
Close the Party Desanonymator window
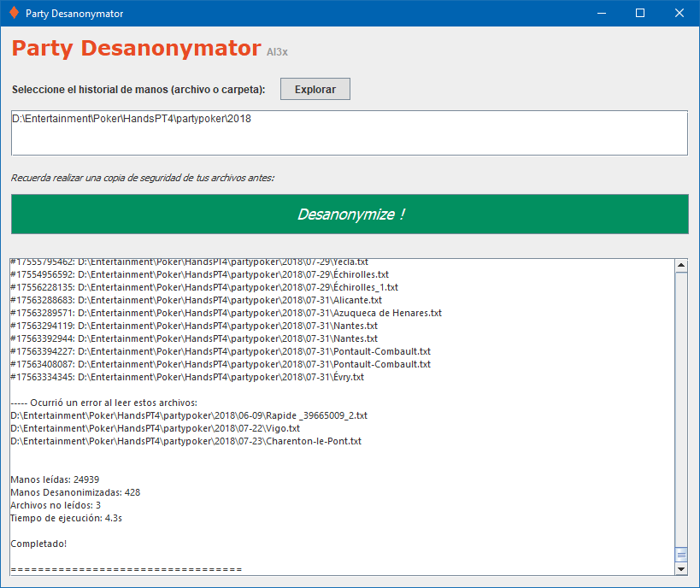click(679, 13)
